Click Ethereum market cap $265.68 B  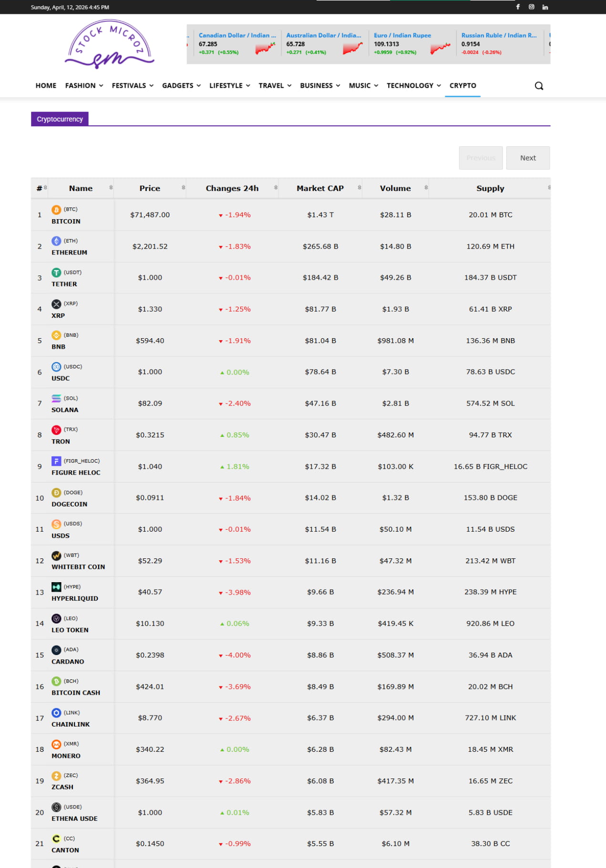point(320,246)
